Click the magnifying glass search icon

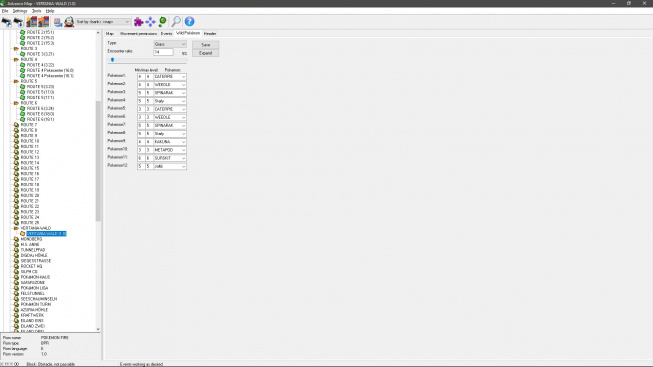tap(176, 22)
